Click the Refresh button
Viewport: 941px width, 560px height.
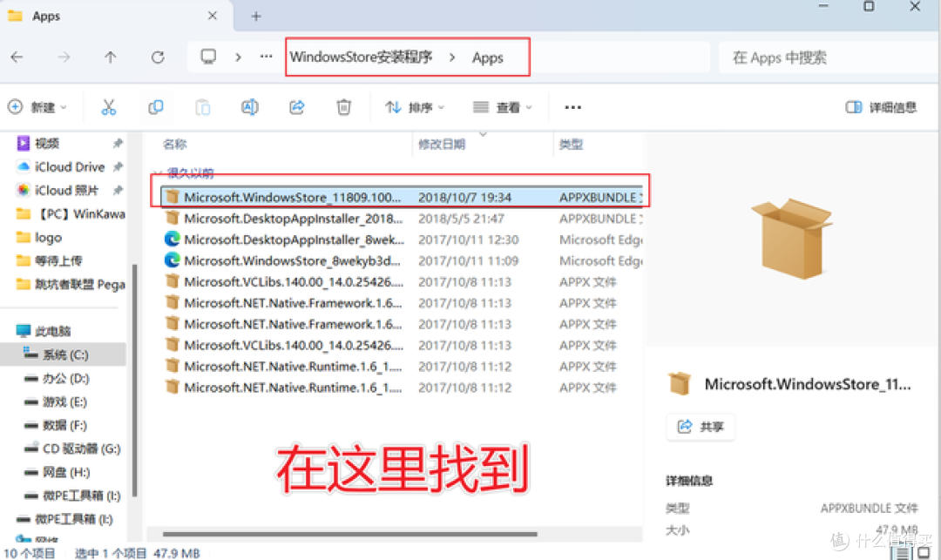point(158,57)
